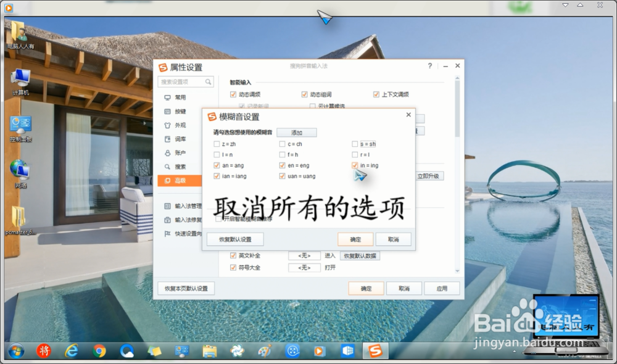Open Internet Explorer from the taskbar
The height and width of the screenshot is (364, 617).
click(71, 350)
